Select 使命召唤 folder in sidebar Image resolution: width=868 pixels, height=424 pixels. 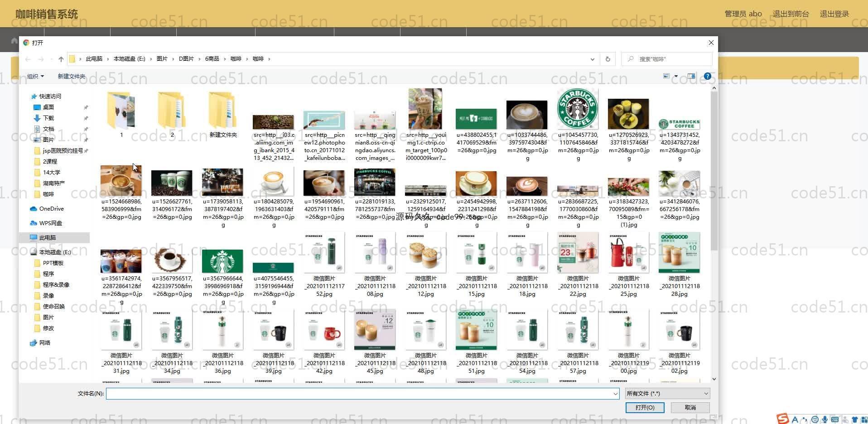coord(54,307)
